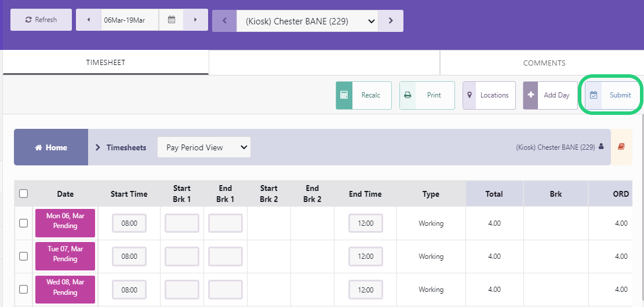
Task: Switch to the COMMENTS tab
Action: point(544,63)
